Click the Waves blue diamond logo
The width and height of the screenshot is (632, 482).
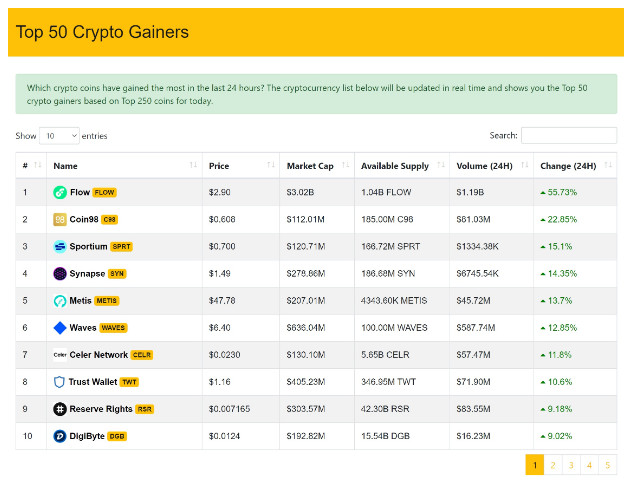click(60, 328)
